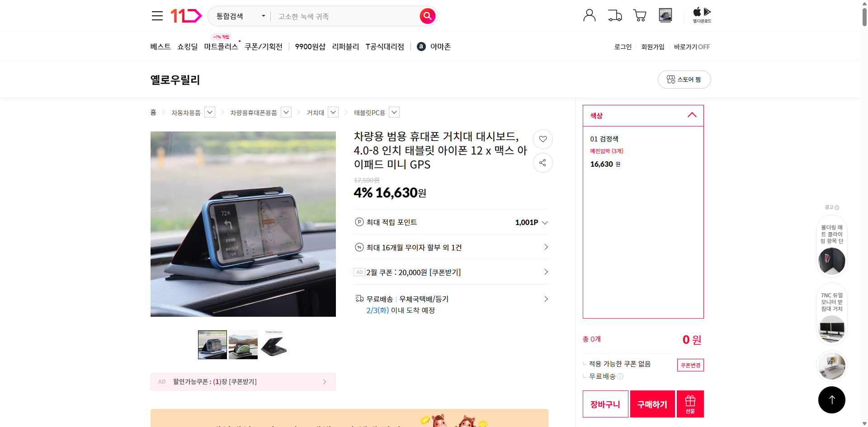Open the user account icon

589,15
